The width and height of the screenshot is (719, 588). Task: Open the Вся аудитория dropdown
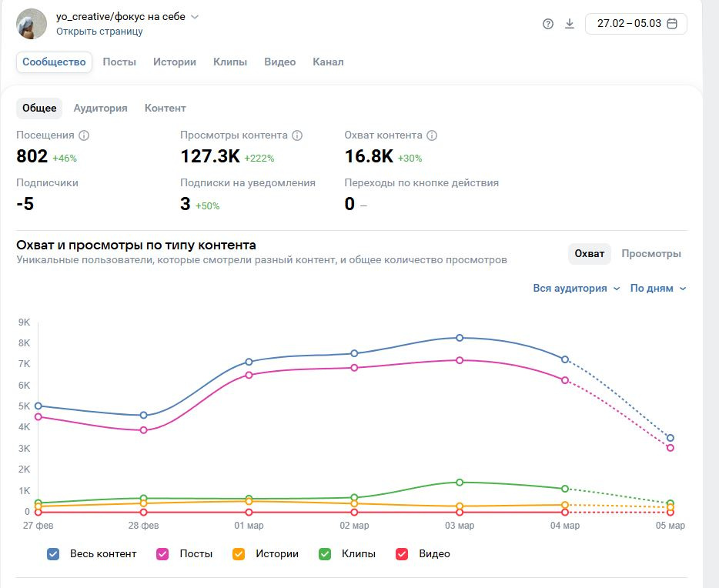(x=576, y=289)
